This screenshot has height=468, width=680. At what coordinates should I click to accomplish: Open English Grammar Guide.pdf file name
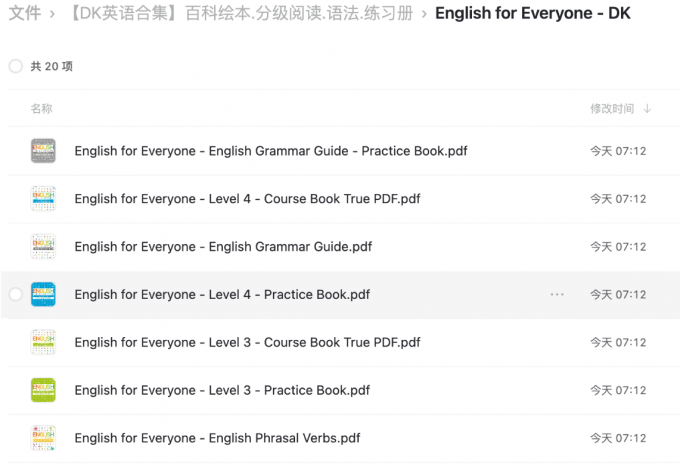pos(223,246)
